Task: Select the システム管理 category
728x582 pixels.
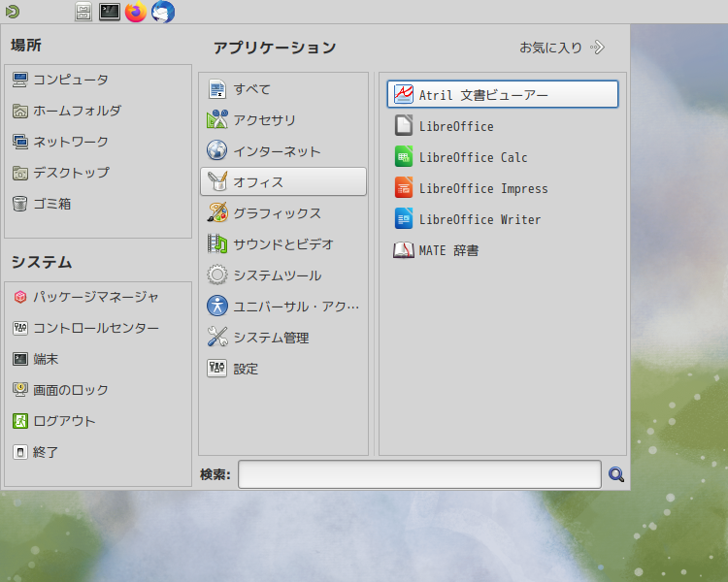Action: tap(283, 338)
